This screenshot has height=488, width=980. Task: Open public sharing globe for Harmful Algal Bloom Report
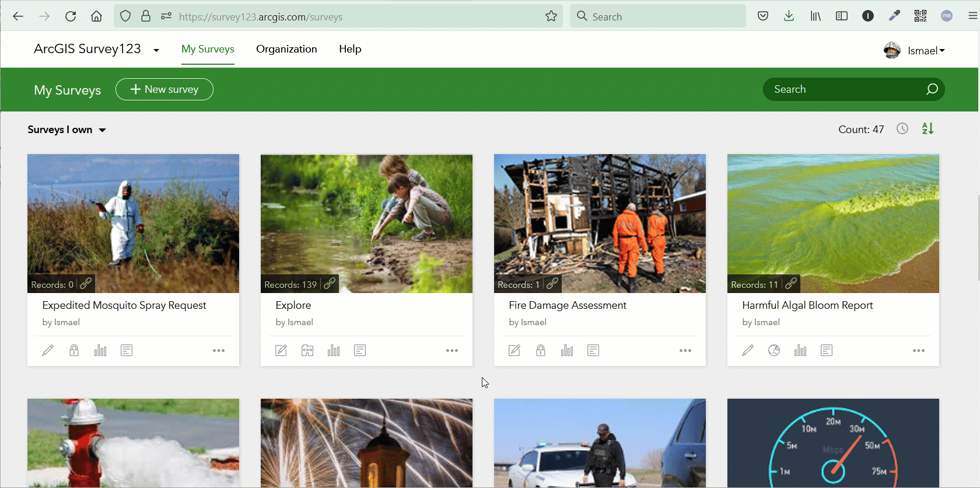[774, 350]
